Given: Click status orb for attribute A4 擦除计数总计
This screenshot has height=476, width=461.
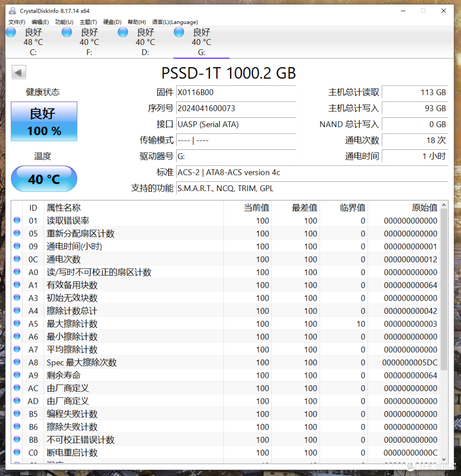Looking at the screenshot, I should point(17,310).
